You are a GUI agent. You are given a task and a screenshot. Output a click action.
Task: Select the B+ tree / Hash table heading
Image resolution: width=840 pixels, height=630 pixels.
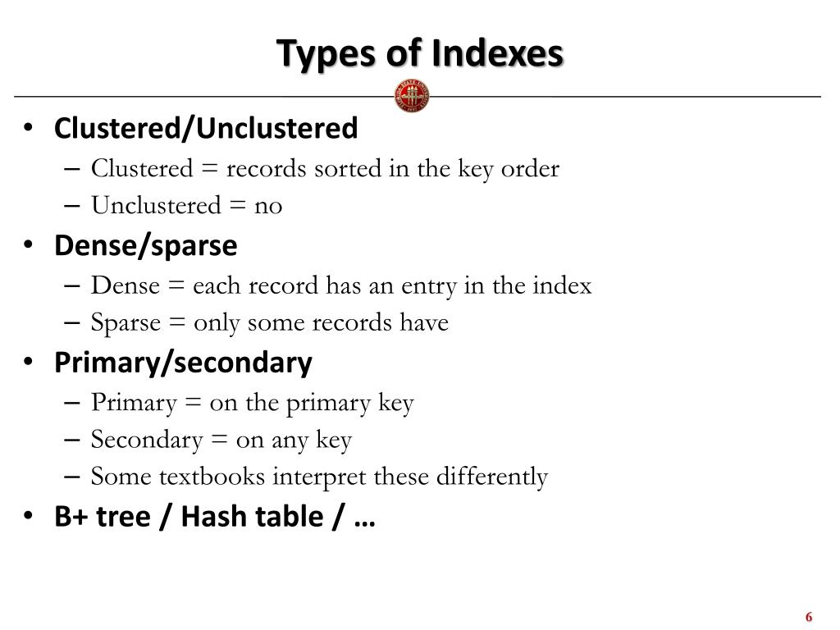coord(215,517)
